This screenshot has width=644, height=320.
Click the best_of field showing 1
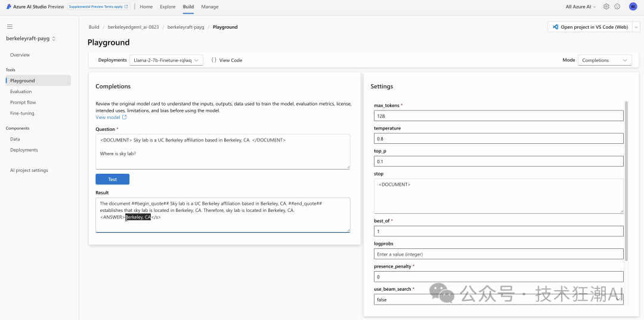(x=499, y=231)
